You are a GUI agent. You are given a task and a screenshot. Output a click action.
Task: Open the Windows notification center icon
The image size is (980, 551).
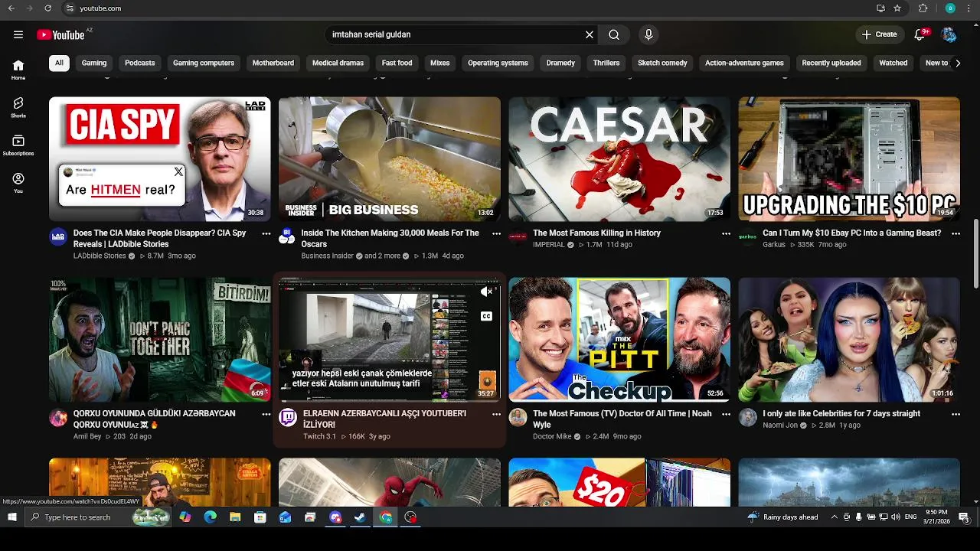click(964, 517)
